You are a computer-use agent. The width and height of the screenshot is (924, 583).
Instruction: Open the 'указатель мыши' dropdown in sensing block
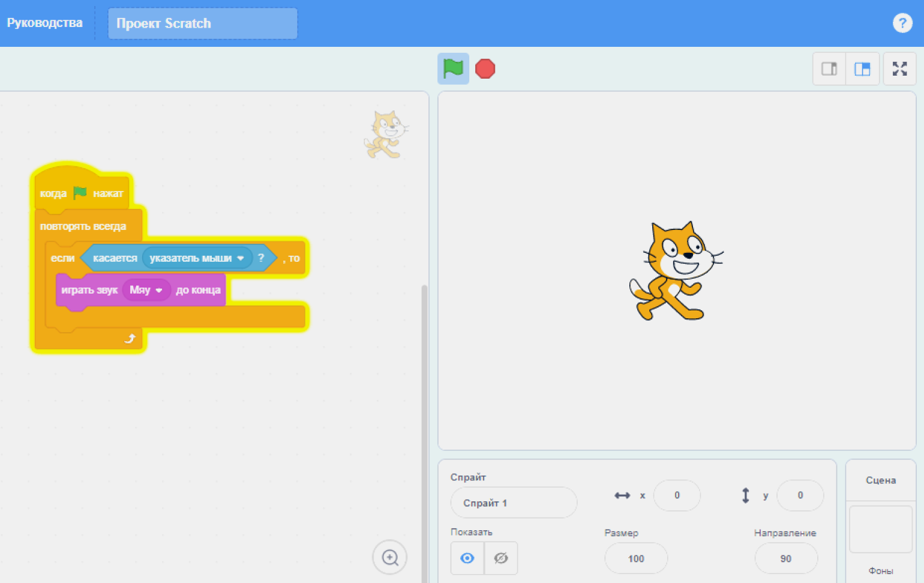pyautogui.click(x=197, y=258)
